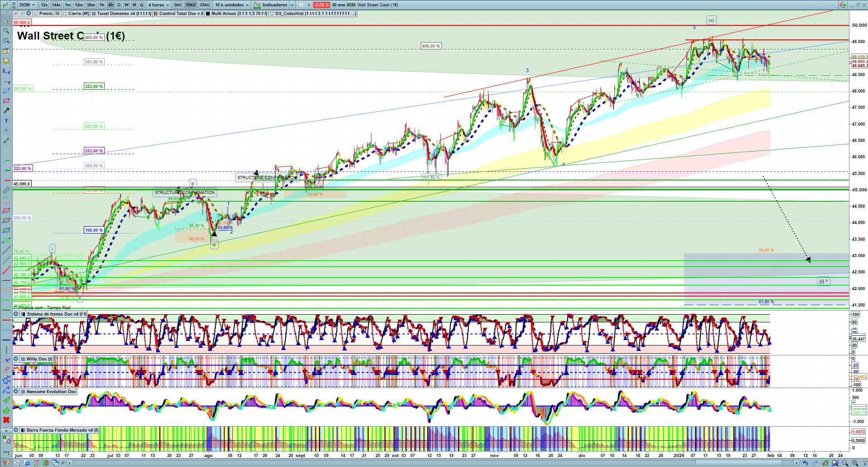
Task: Pick the zoom-to-region magnifier tool
Action: click(x=6, y=41)
